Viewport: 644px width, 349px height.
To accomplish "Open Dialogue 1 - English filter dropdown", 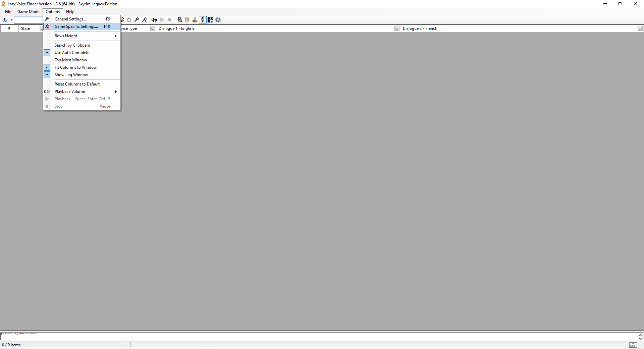I will tap(397, 28).
